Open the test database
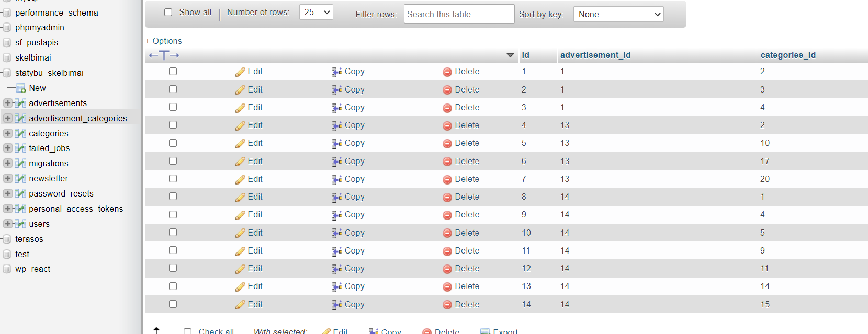The height and width of the screenshot is (334, 868). [x=22, y=254]
